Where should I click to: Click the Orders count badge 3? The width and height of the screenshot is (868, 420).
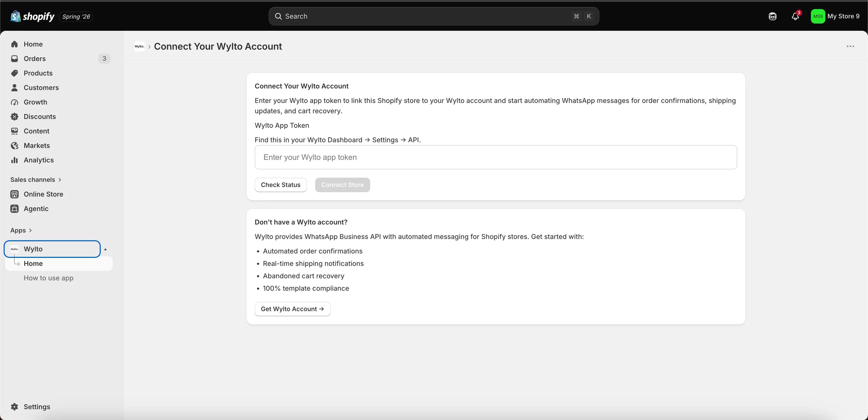(104, 59)
